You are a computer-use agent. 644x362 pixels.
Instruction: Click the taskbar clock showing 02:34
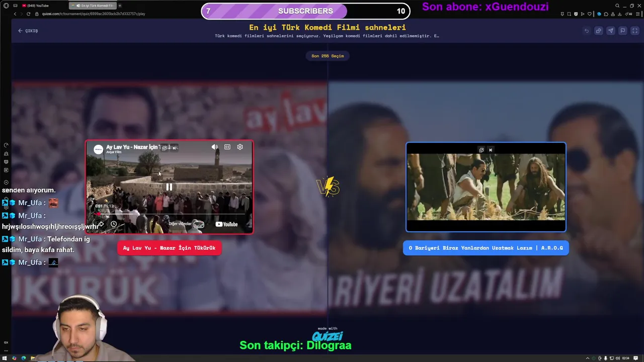(626, 358)
